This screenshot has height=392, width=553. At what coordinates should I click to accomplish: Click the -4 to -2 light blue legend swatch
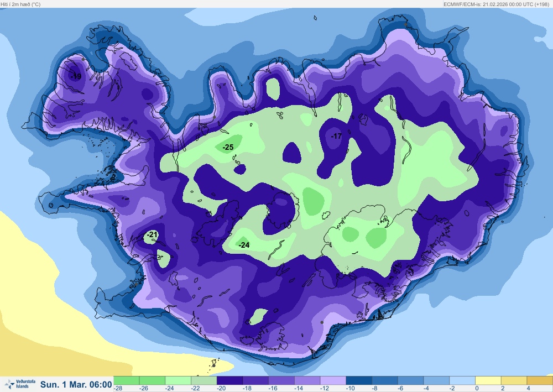point(437,380)
